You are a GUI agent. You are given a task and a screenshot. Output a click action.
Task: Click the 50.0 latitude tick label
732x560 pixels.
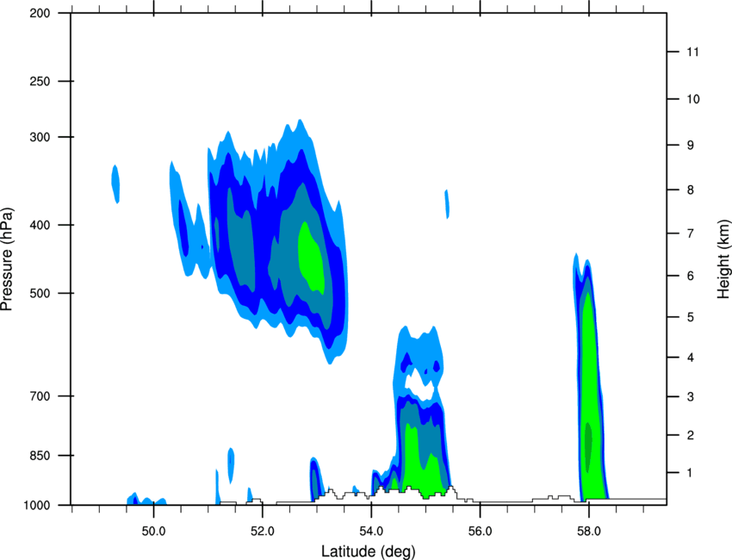[153, 532]
